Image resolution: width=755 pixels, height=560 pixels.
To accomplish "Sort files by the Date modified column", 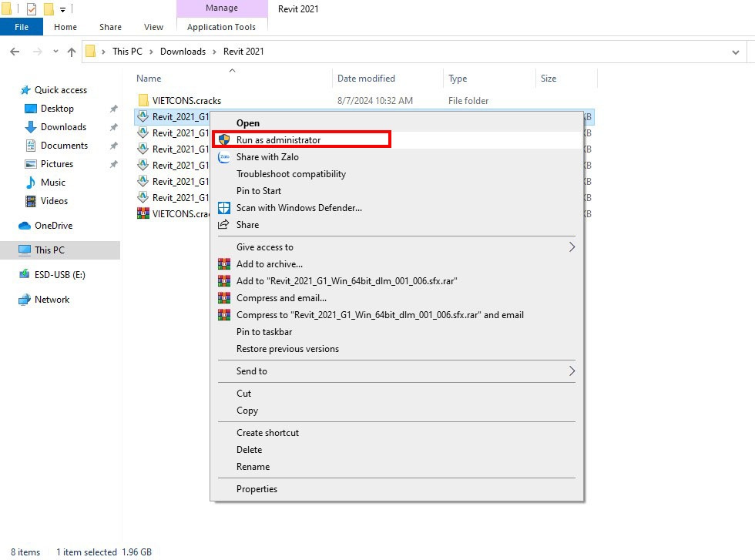I will pyautogui.click(x=367, y=78).
